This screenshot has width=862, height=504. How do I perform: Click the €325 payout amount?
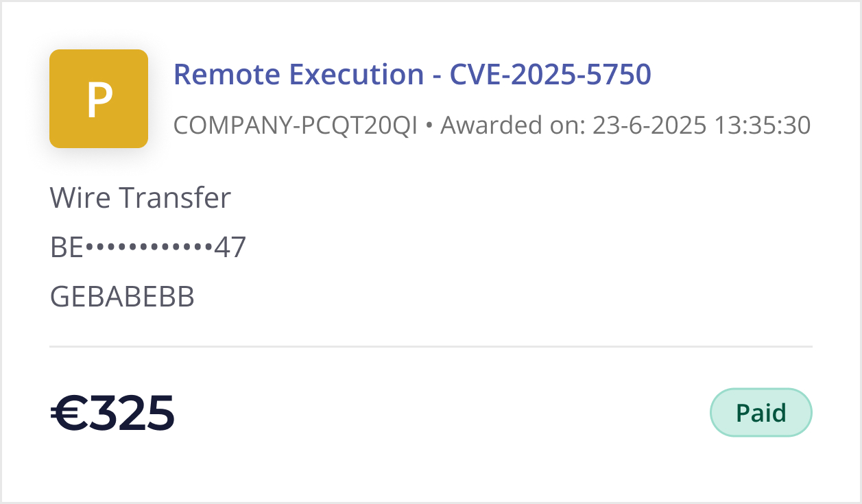(112, 411)
